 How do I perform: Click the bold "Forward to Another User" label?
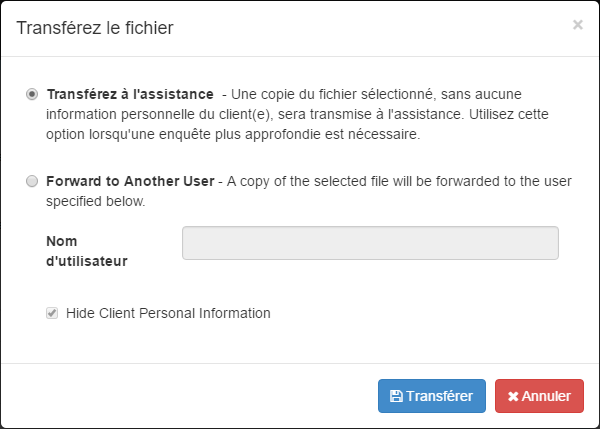click(x=130, y=181)
